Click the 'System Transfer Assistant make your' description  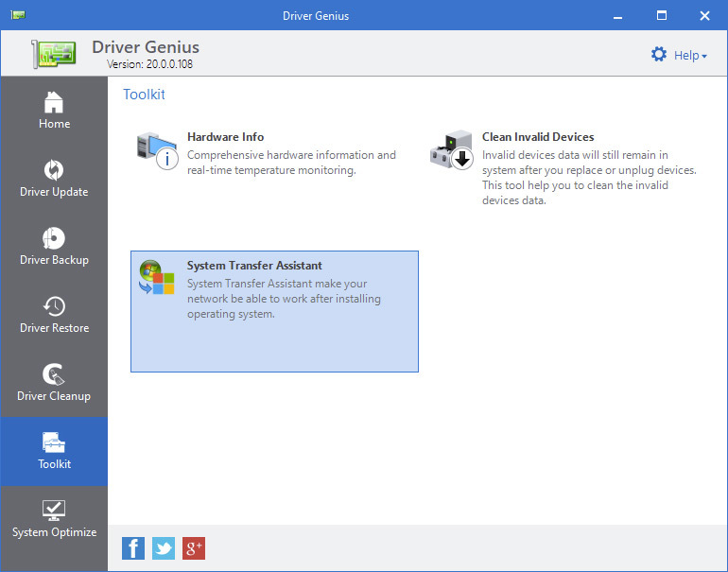click(285, 299)
